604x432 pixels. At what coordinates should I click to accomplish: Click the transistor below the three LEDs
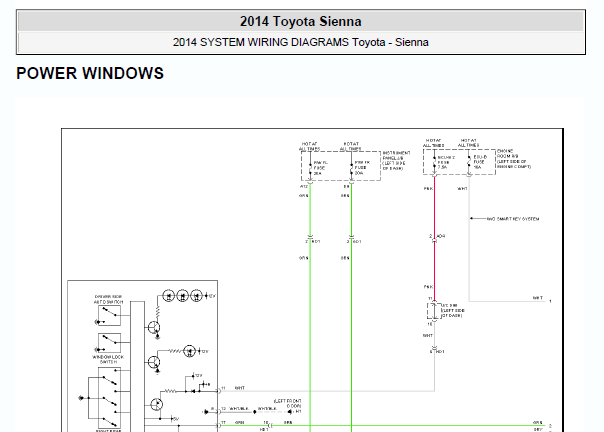pos(154,328)
